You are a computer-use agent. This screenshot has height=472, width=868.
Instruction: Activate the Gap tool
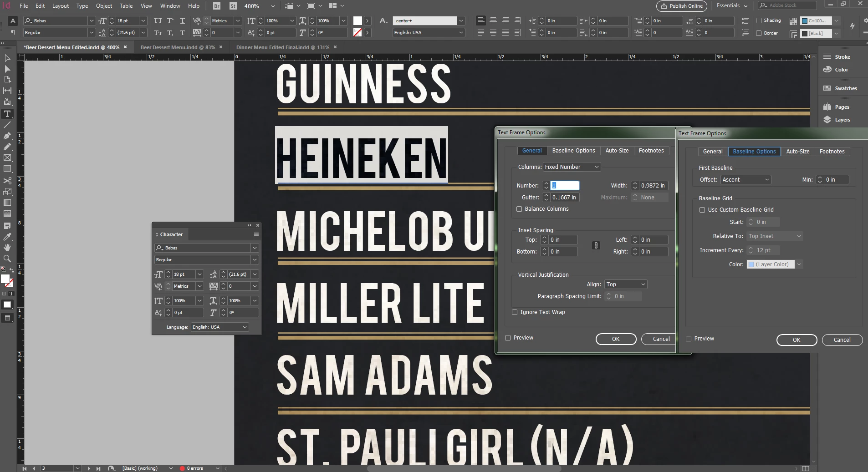[7, 91]
